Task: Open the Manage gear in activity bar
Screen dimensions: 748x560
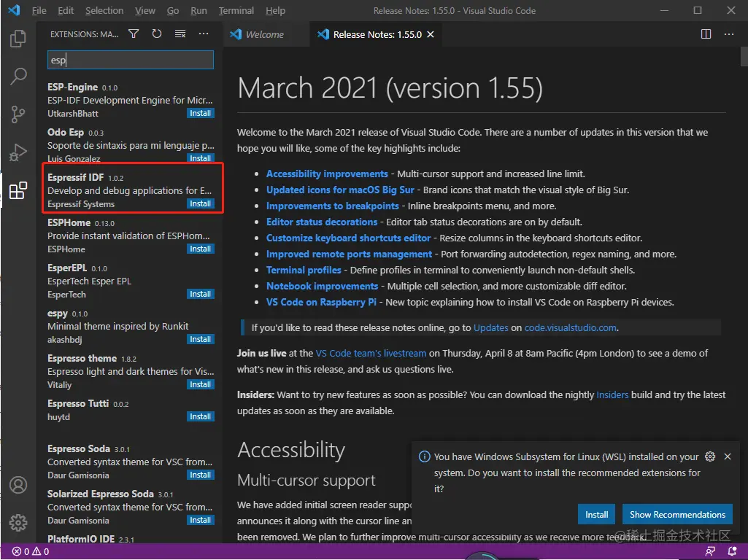Action: tap(18, 522)
